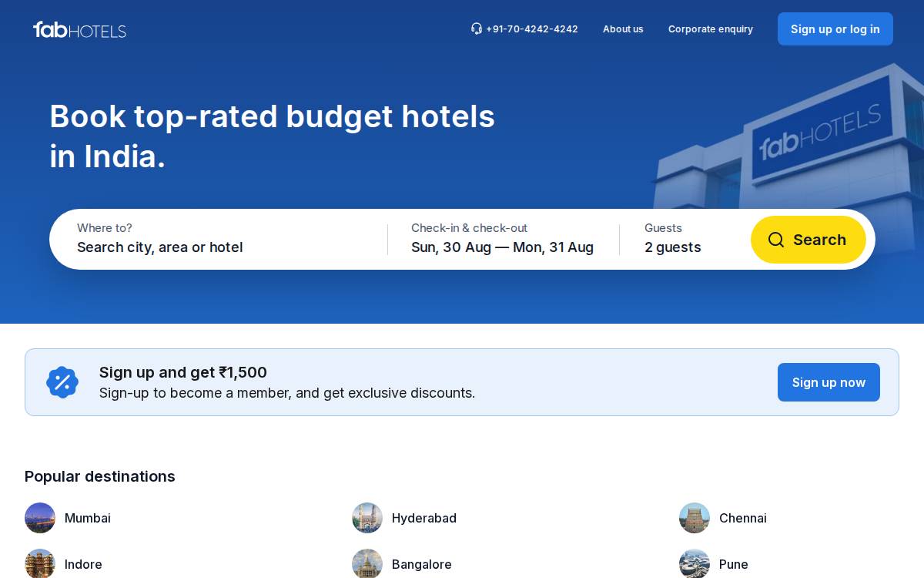Click the headset support icon
This screenshot has height=578, width=924.
tap(477, 29)
